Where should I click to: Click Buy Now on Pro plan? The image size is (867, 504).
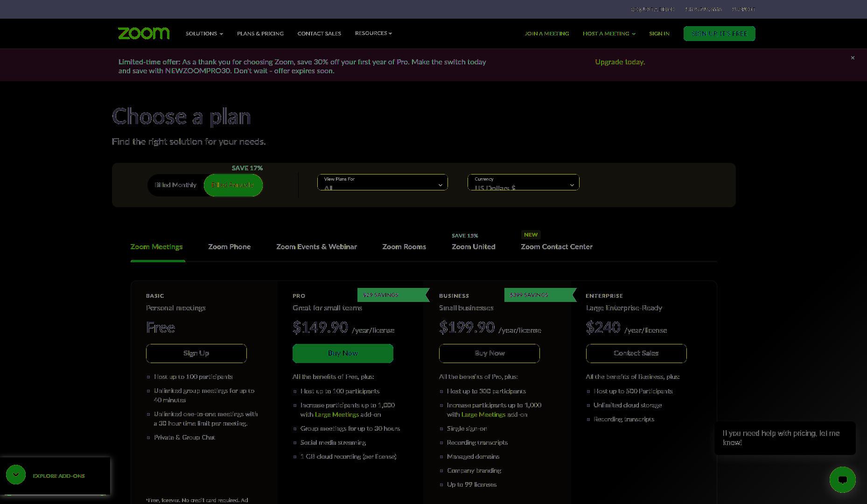(x=343, y=353)
